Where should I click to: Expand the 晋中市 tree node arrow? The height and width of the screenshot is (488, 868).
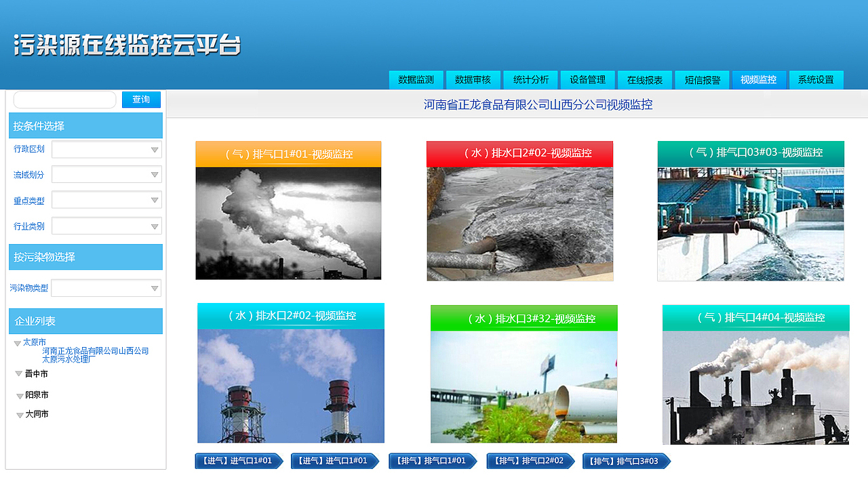pos(19,373)
